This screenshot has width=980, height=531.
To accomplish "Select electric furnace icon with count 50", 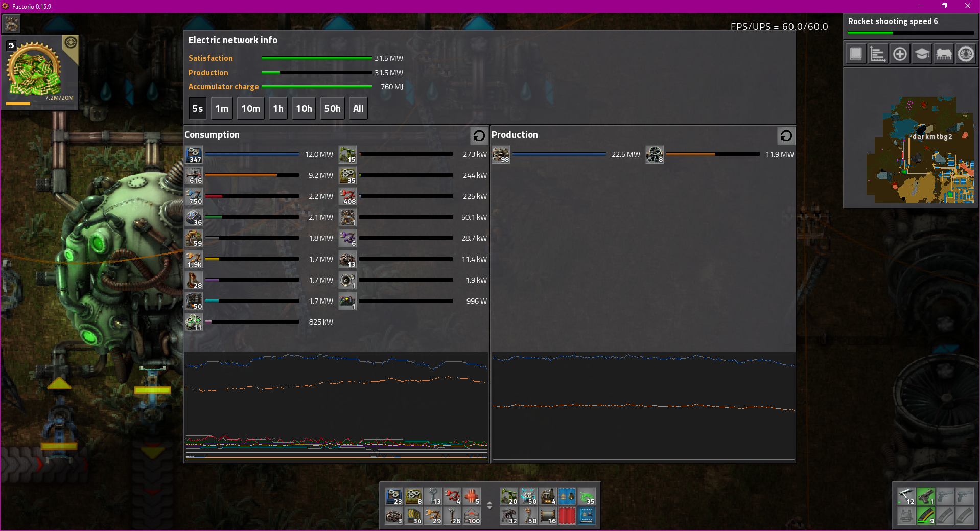I will point(194,301).
